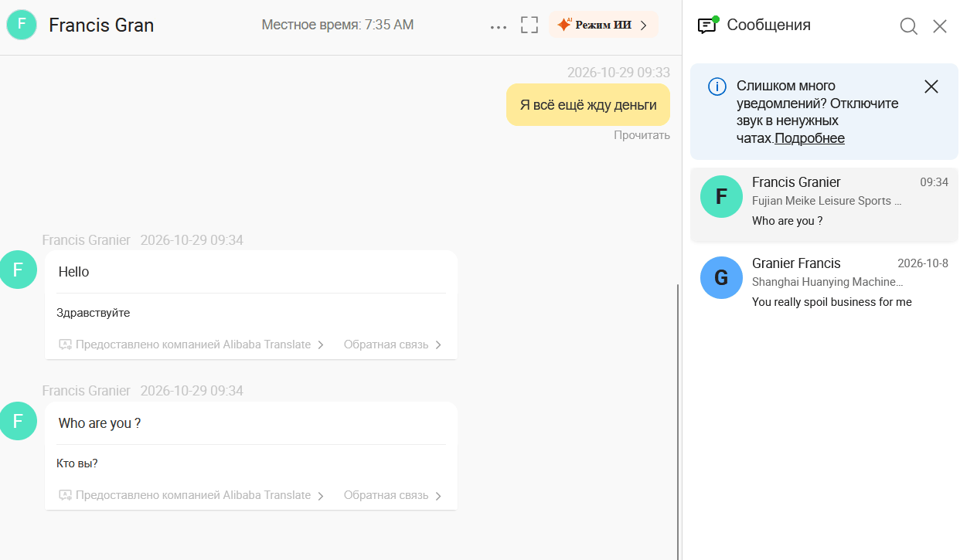Expand chat to fullscreen view
Viewport: 960px width, 560px height.
point(529,25)
